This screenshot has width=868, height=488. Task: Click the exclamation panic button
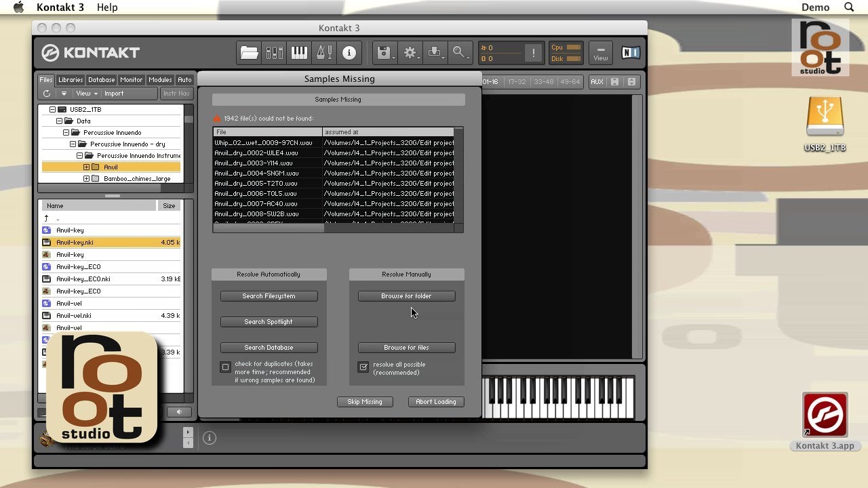point(534,52)
